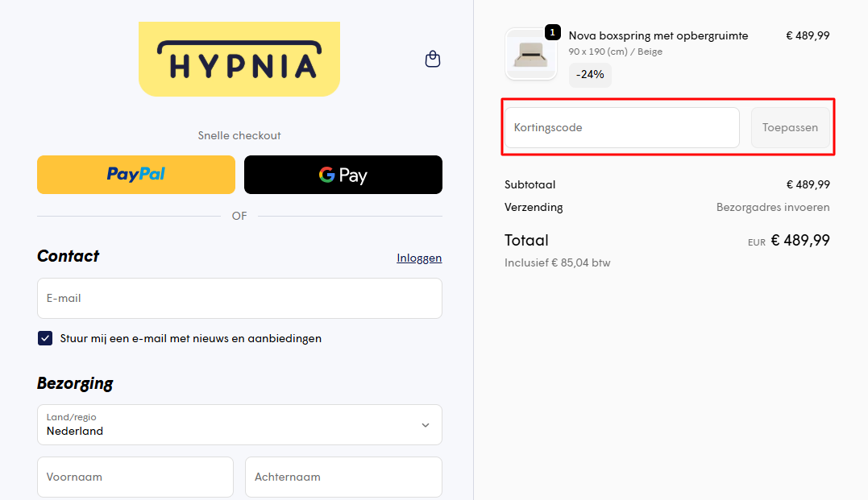The width and height of the screenshot is (868, 500).
Task: Click the email newsletter checkbox label text
Action: [x=191, y=338]
